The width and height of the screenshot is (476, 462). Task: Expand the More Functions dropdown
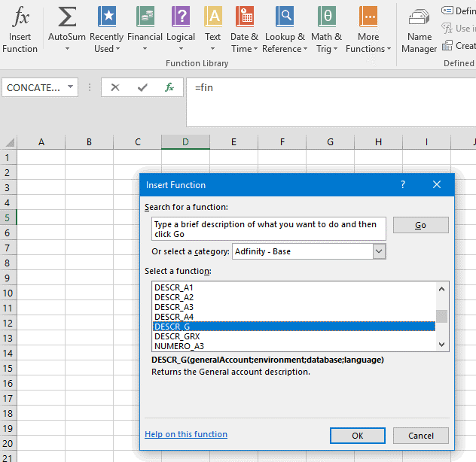pos(368,29)
